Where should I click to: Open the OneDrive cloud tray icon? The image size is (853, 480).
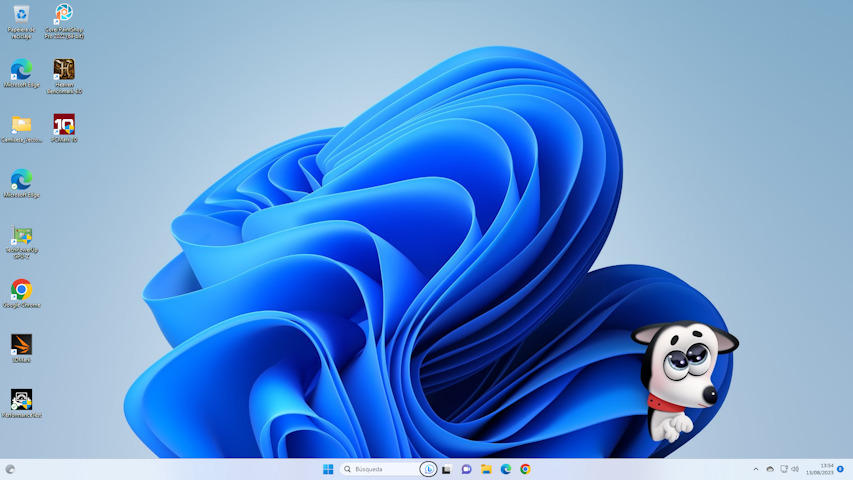click(770, 469)
